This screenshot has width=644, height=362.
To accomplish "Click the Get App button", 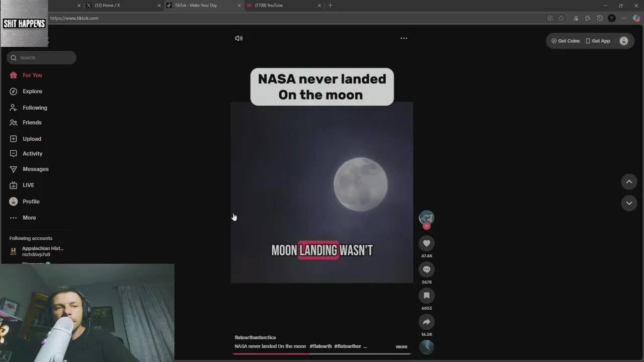I will (x=598, y=41).
